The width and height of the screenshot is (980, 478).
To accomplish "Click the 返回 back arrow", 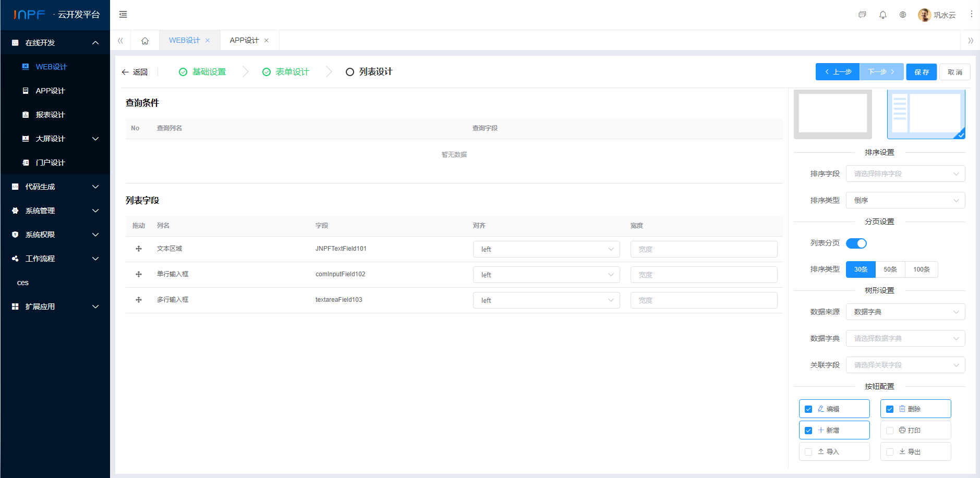I will [125, 72].
